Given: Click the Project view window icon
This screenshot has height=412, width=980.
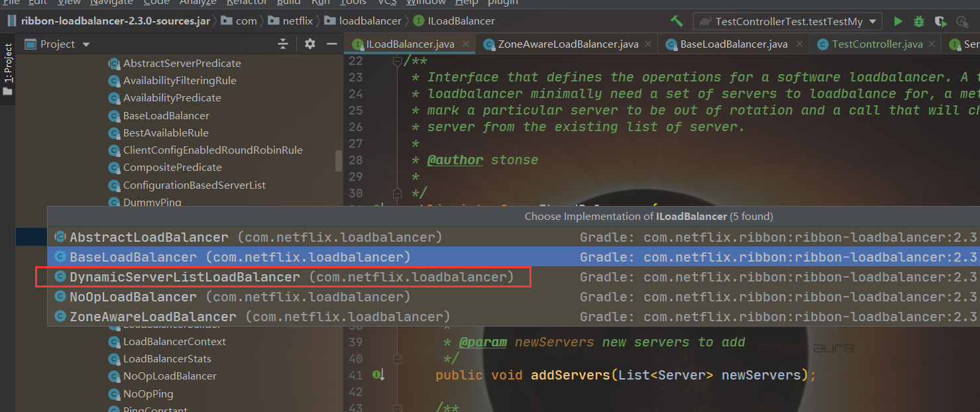Looking at the screenshot, I should [x=30, y=44].
